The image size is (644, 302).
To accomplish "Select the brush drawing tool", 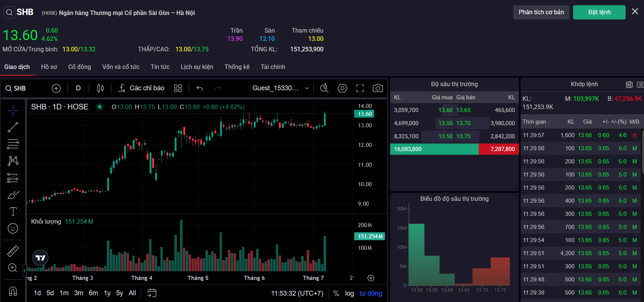I will [x=13, y=195].
